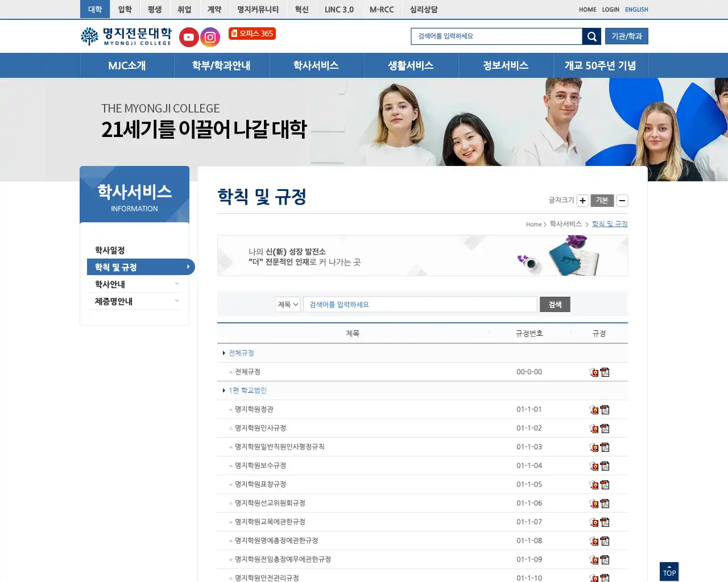
Task: Open PDF icon for 명지학원인사규정
Action: 605,429
